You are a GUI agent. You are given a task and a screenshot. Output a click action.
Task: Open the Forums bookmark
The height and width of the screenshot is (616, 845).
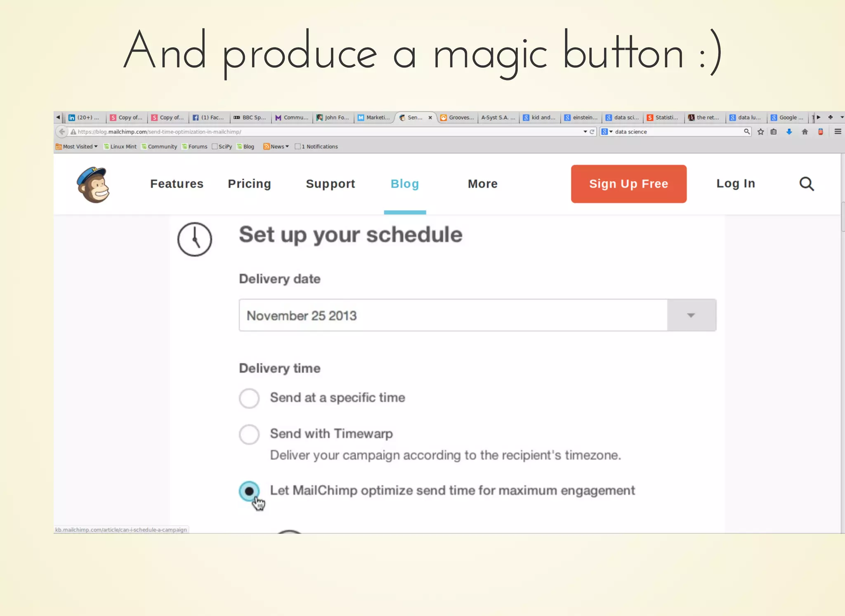click(195, 146)
